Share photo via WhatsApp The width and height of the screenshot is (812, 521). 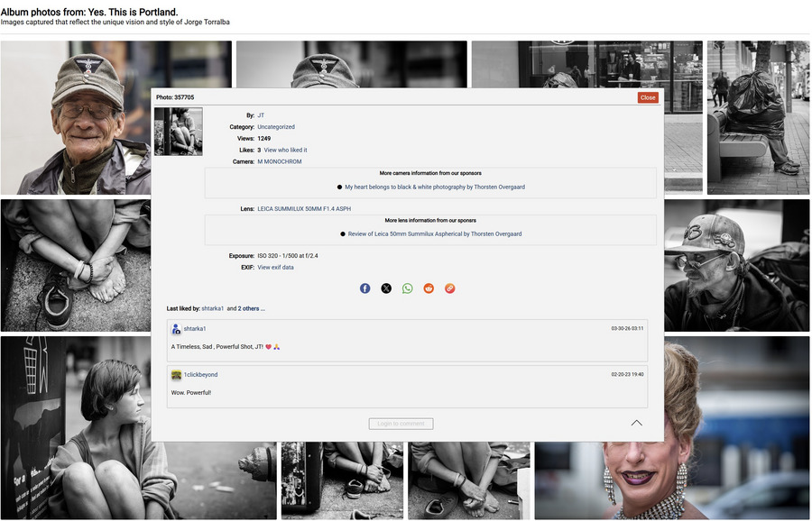[x=408, y=288]
